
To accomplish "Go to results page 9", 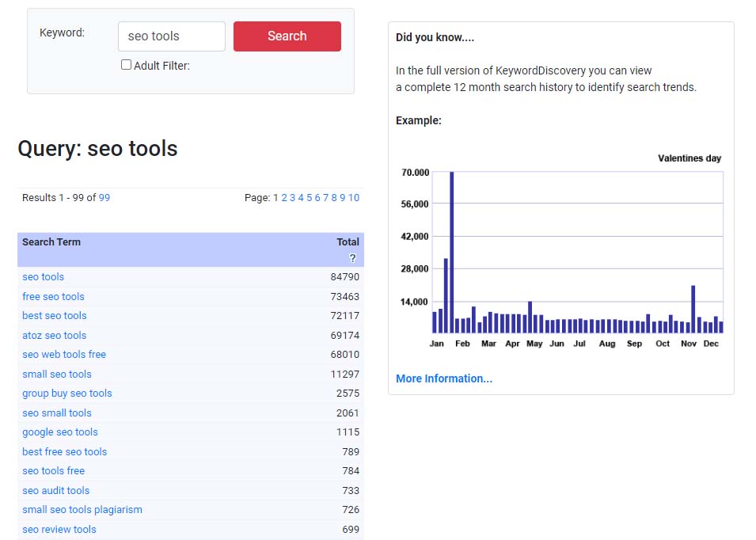I will click(x=342, y=198).
